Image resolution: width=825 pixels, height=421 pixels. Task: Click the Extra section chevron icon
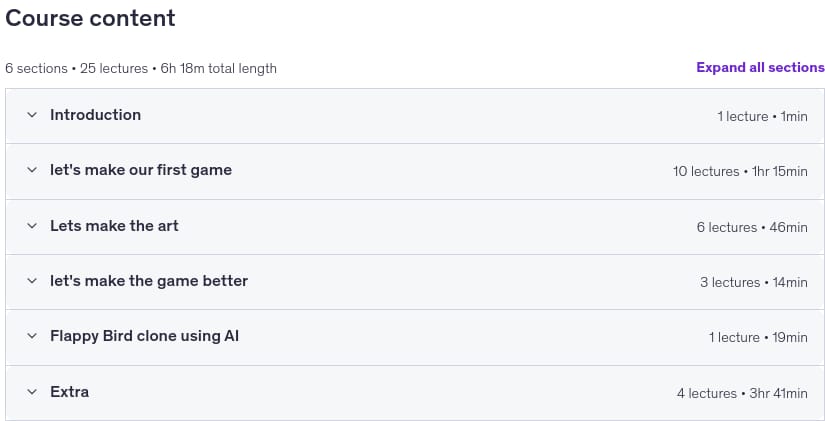32,392
